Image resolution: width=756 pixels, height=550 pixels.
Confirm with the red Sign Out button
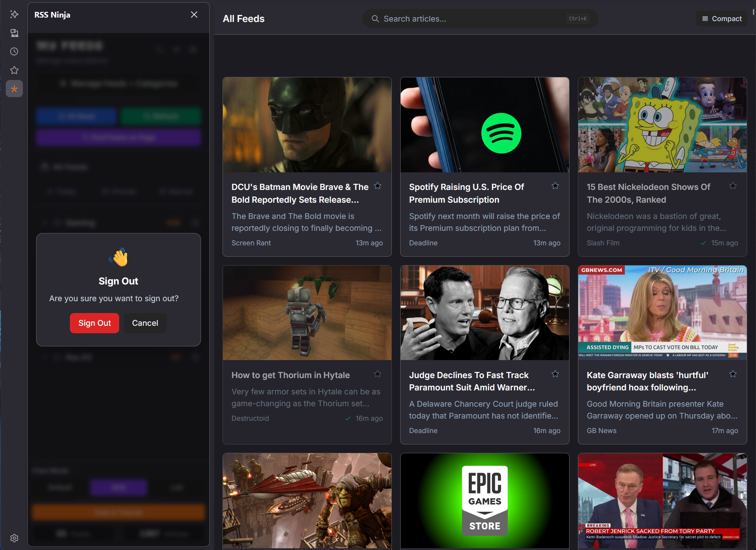pyautogui.click(x=94, y=323)
